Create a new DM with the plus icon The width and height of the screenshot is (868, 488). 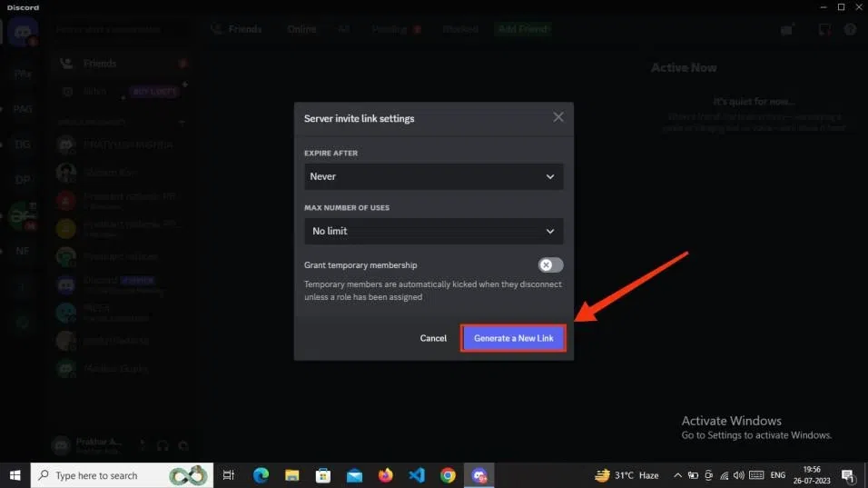click(x=182, y=122)
